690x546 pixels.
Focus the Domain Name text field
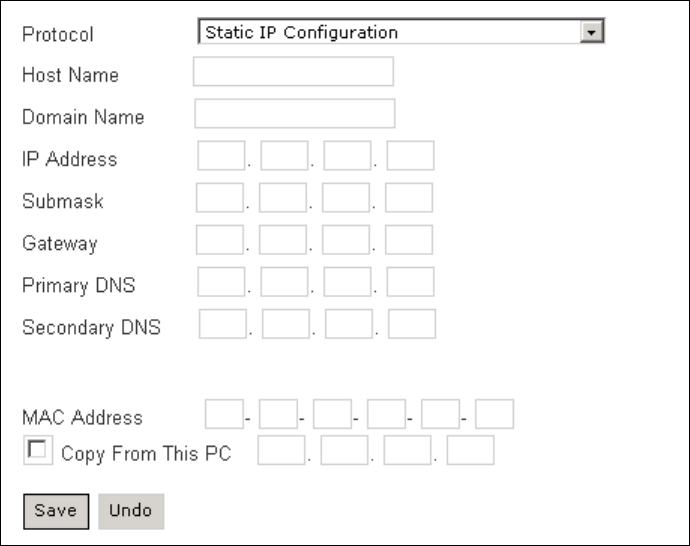point(295,114)
